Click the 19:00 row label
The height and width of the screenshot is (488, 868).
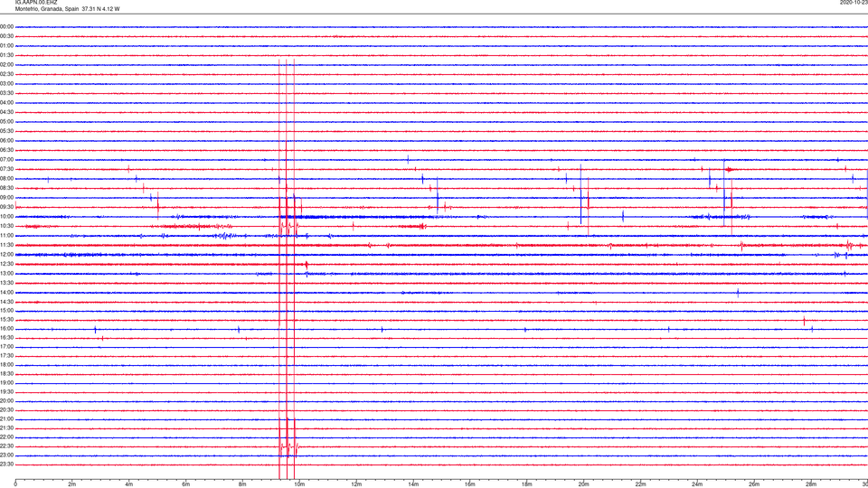pyautogui.click(x=6, y=383)
